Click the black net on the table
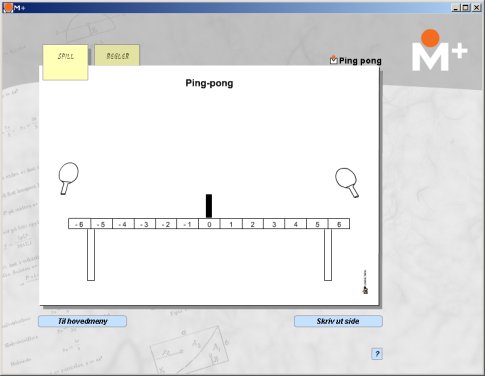 point(209,206)
